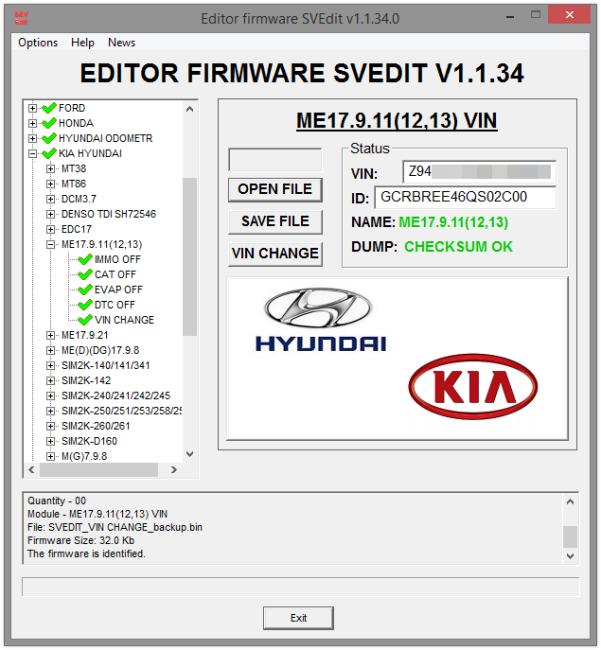Expand the ME(D)(DG)17.9.8 node

[x=51, y=351]
